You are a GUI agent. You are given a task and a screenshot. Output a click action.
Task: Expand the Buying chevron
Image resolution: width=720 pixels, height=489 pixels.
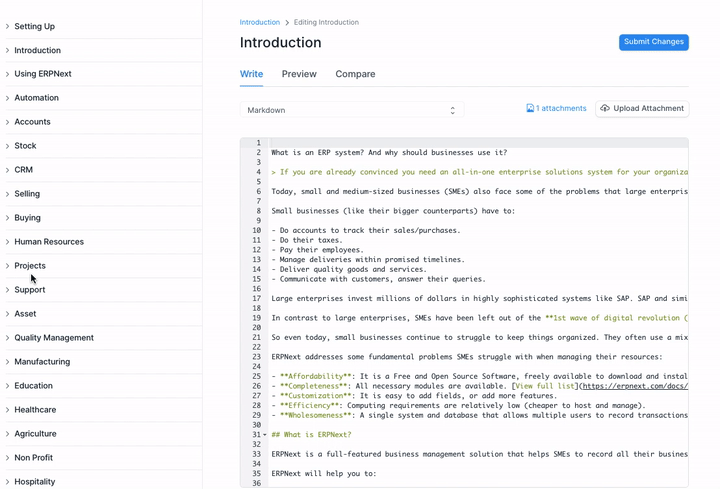pos(7,218)
